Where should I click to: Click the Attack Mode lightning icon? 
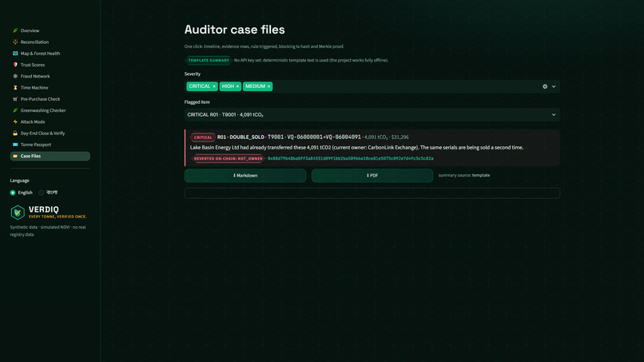pyautogui.click(x=15, y=121)
